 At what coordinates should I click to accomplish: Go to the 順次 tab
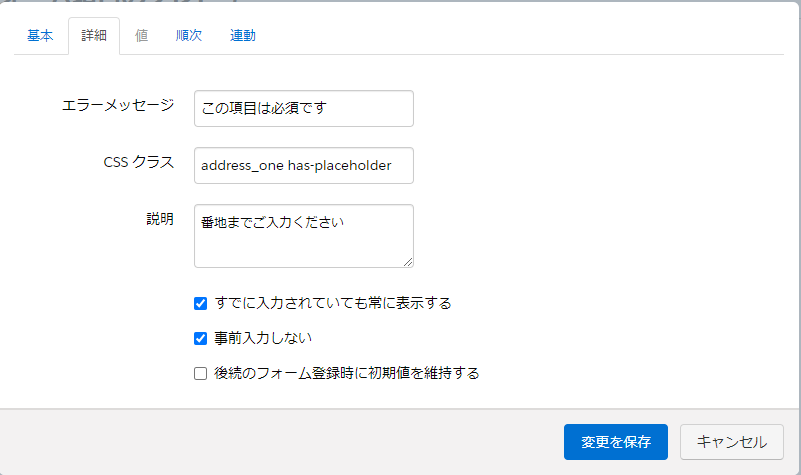click(188, 36)
